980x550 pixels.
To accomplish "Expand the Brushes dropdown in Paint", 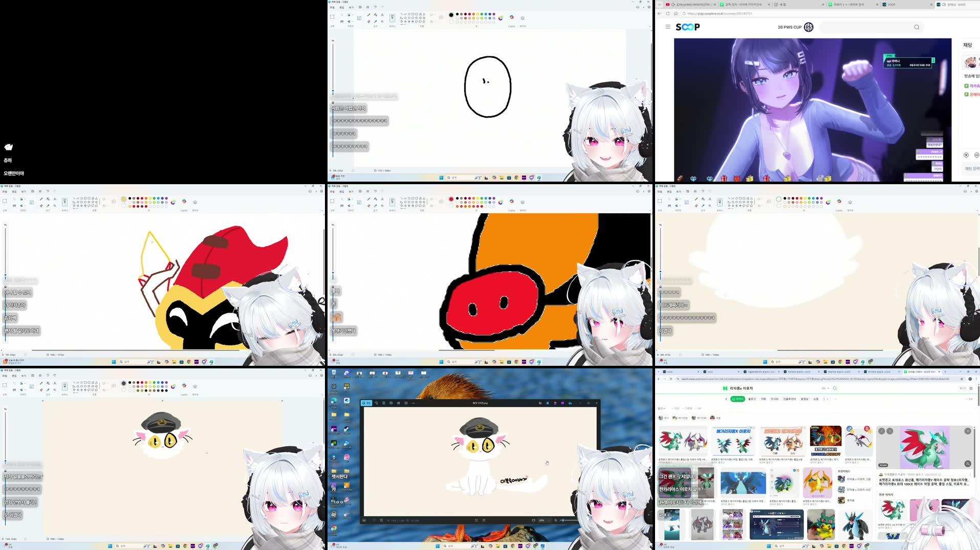I will pyautogui.click(x=392, y=17).
